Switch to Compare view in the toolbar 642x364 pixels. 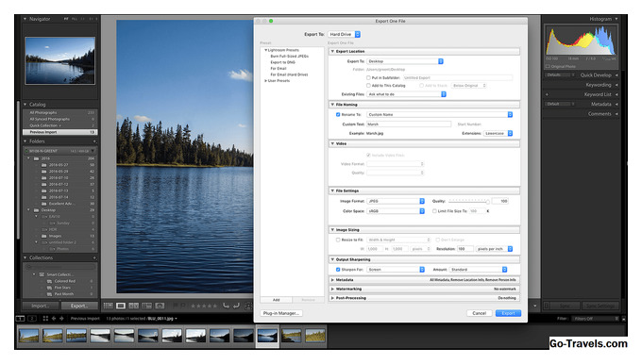point(133,306)
